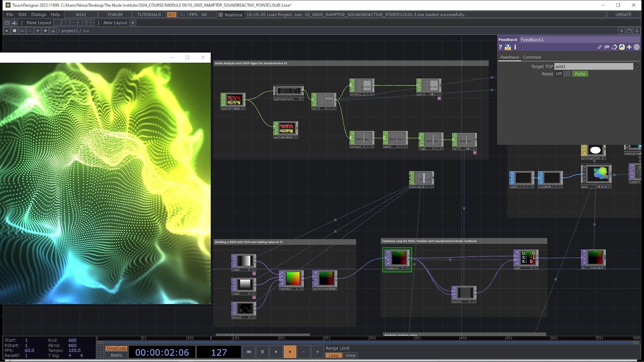Switch playback mode from Loop to Once
Screen dimensions: 644x362
pyautogui.click(x=350, y=355)
